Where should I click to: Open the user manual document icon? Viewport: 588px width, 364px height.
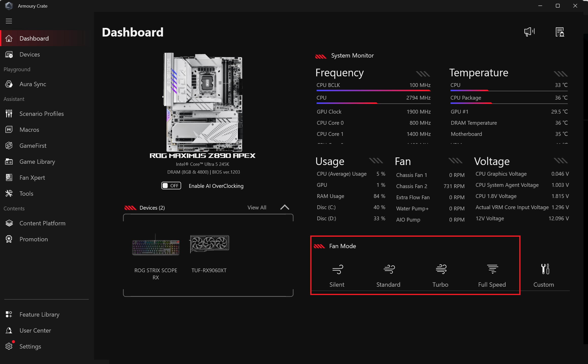click(560, 32)
